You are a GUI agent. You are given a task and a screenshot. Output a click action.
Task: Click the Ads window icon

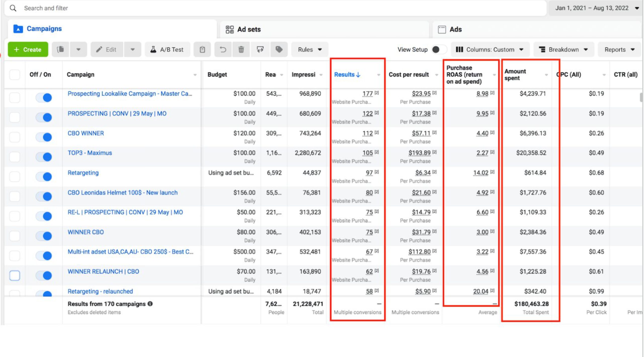[442, 29]
